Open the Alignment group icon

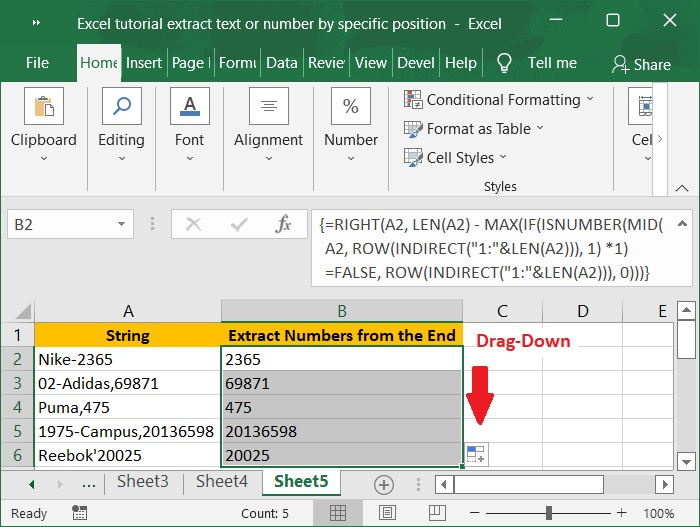click(x=268, y=108)
